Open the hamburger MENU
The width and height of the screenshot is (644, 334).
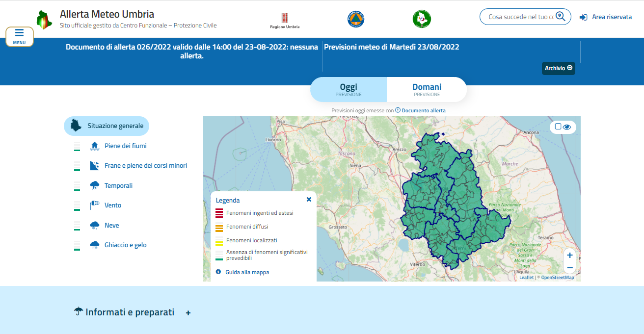(20, 36)
